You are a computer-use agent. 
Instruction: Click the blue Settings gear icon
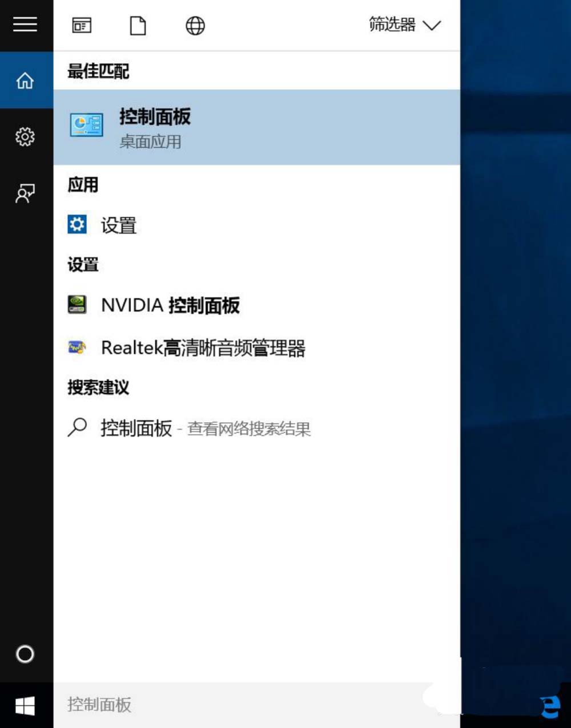pyautogui.click(x=77, y=224)
